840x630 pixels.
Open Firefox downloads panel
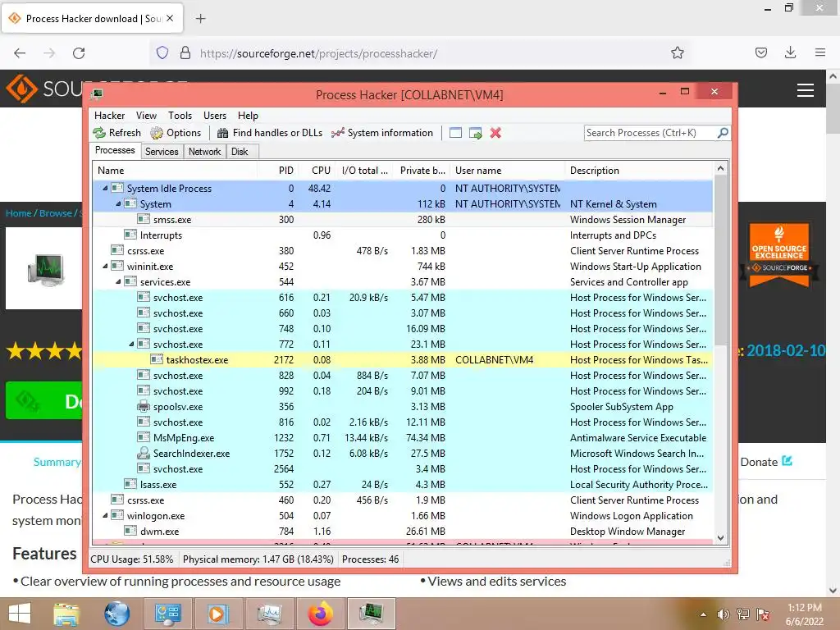(x=790, y=52)
